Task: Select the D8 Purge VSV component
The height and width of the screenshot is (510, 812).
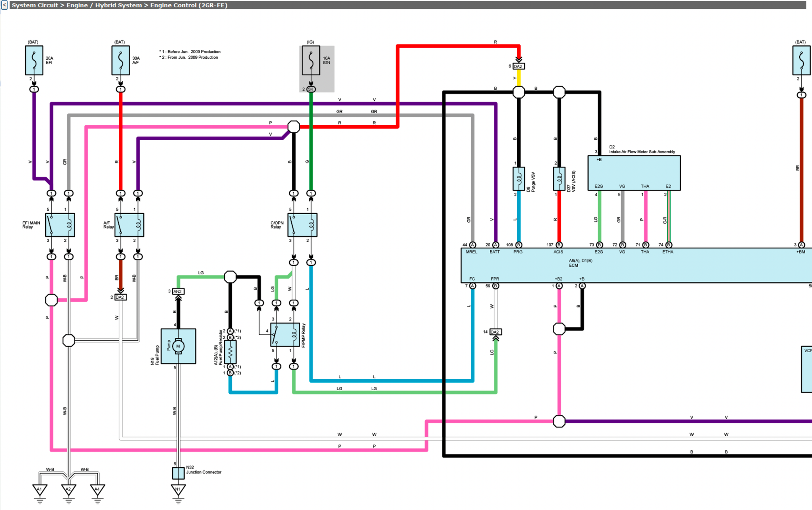Action: coord(518,179)
